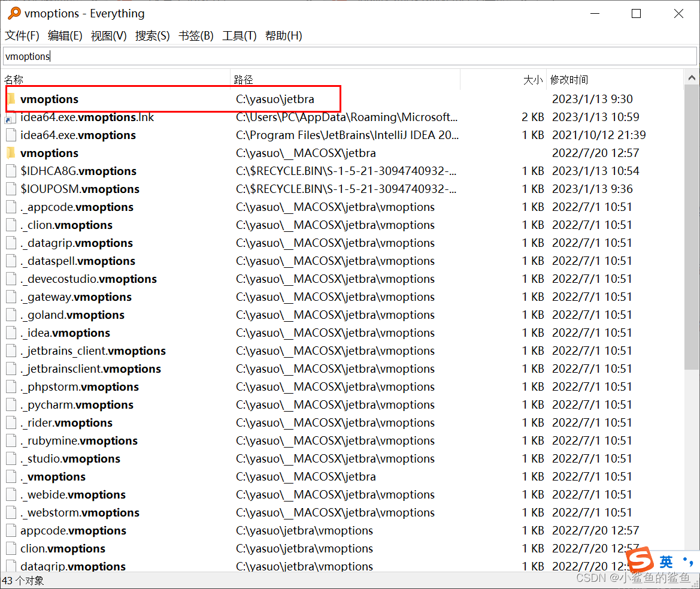Open the 书签(B) menu
The height and width of the screenshot is (589, 700).
click(x=196, y=35)
